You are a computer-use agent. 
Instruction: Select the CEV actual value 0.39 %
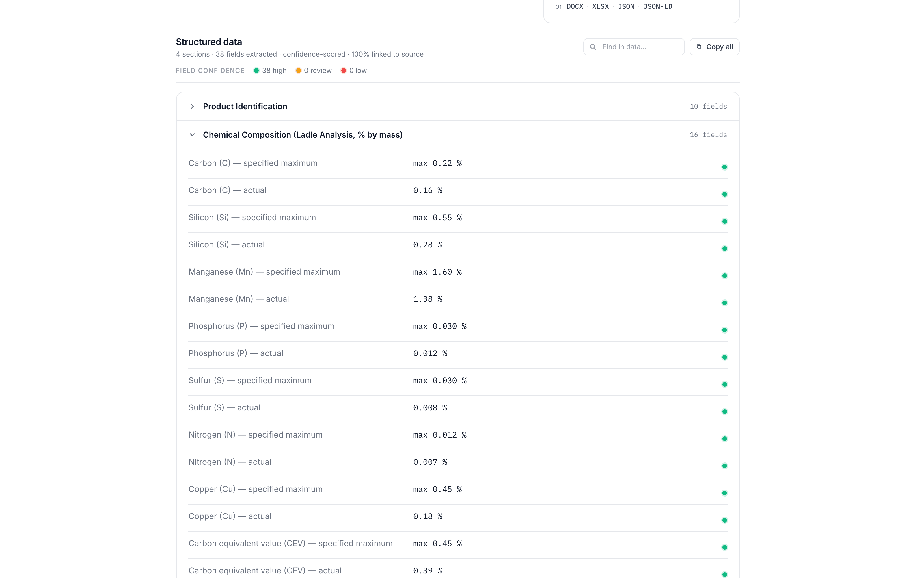[428, 570]
